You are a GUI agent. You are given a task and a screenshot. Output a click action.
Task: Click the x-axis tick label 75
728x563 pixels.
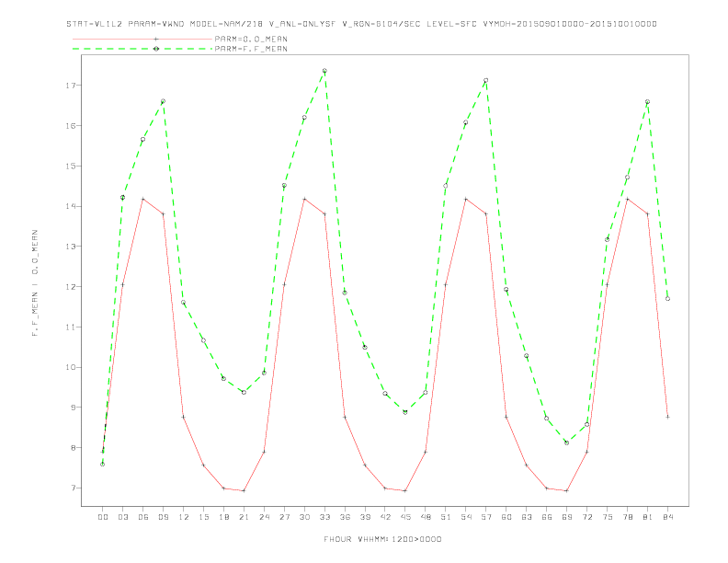tap(608, 517)
